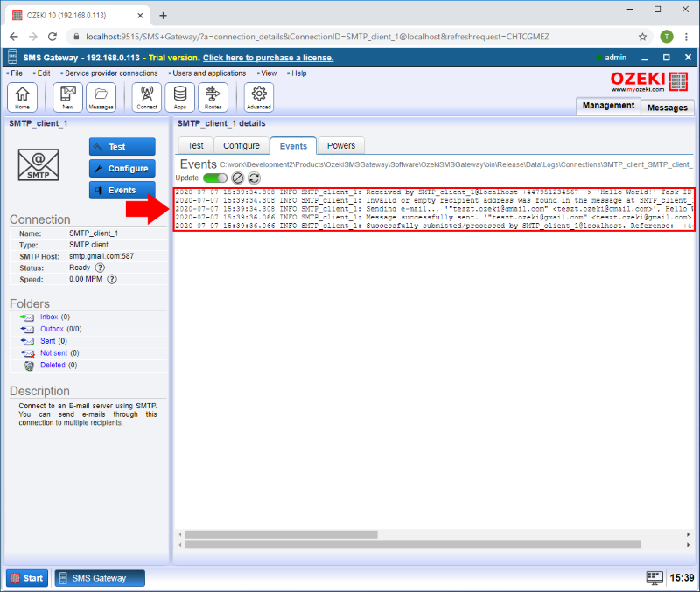The image size is (700, 592).
Task: Switch to the Configure tab
Action: (241, 146)
